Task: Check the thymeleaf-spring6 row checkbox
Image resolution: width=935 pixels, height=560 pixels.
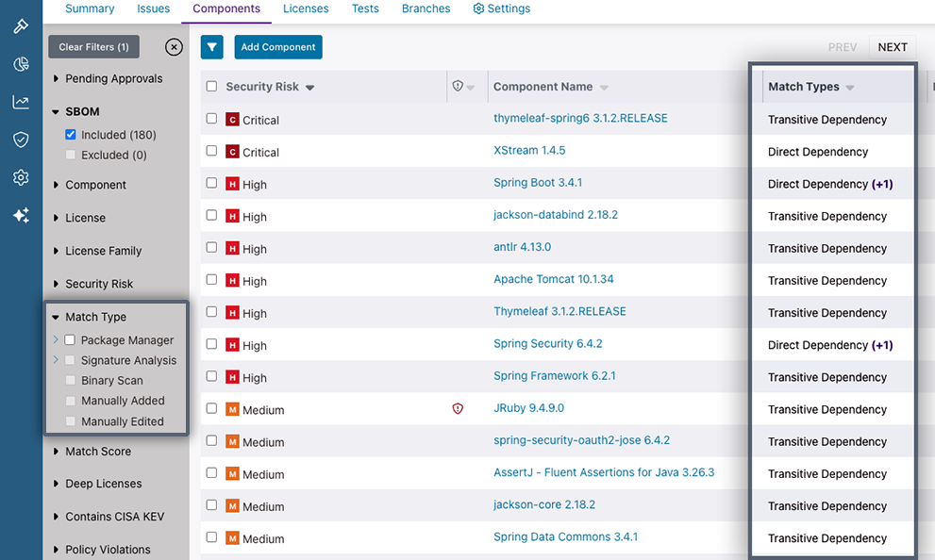Action: click(x=211, y=119)
